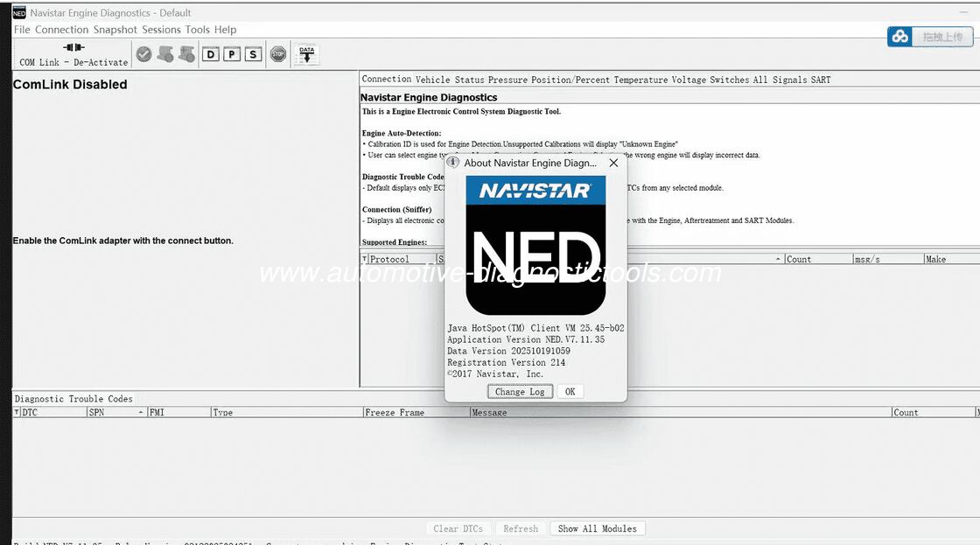980x545 pixels.
Task: Click the gray checkmark toolbar icon
Action: point(143,54)
